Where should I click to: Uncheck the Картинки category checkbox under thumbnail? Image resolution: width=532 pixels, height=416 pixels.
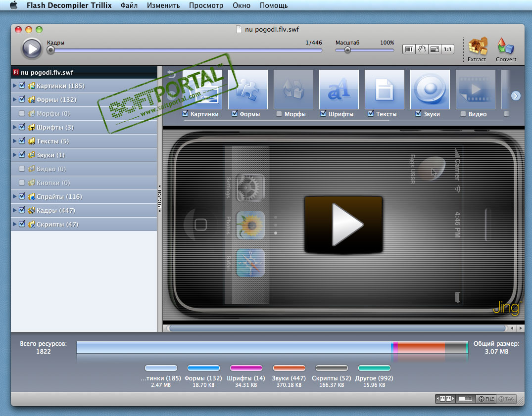coord(185,114)
